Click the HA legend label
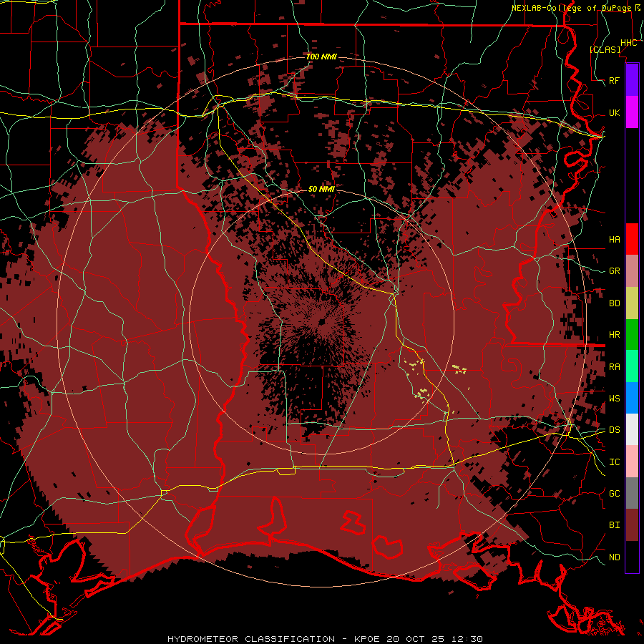 coord(614,239)
